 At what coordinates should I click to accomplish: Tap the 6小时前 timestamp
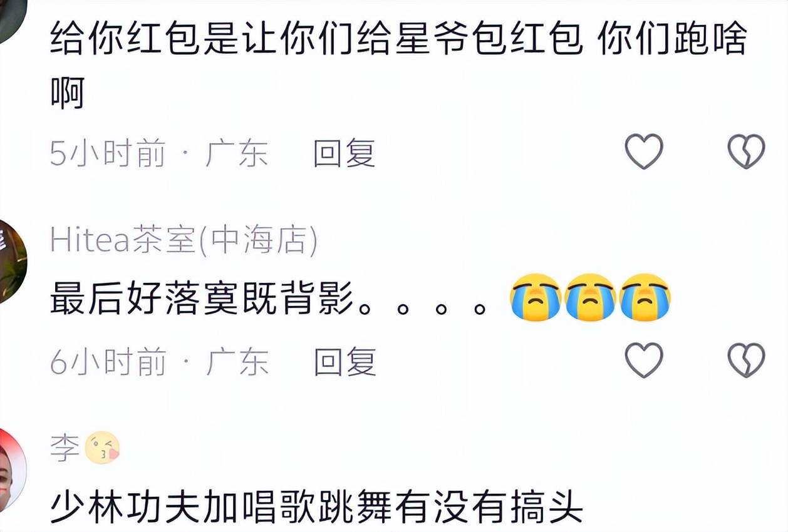(x=107, y=362)
